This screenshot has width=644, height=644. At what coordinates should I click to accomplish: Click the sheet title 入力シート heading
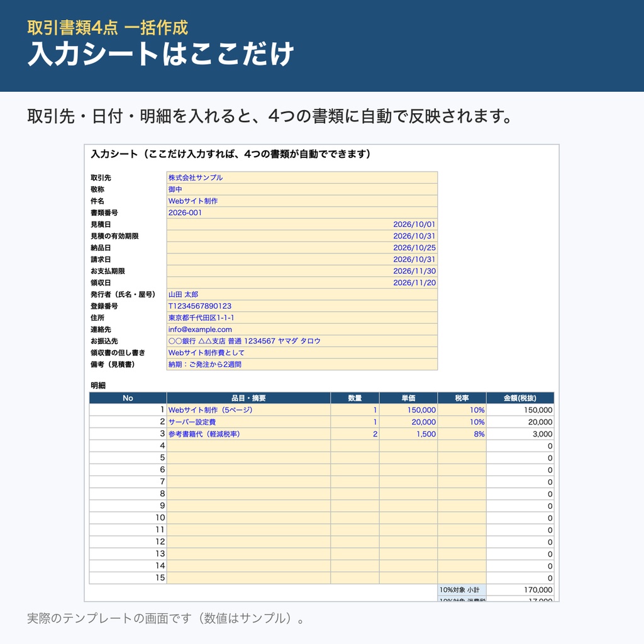230,154
